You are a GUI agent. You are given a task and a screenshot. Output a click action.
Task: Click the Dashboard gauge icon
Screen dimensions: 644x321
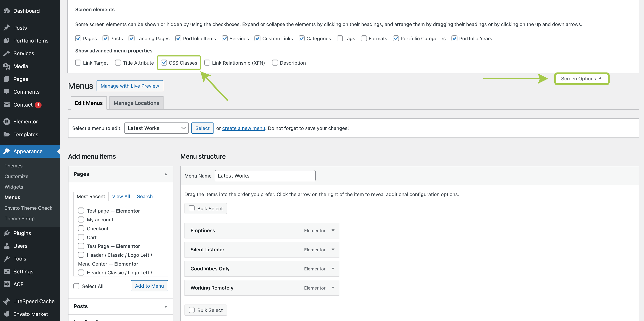coord(7,11)
